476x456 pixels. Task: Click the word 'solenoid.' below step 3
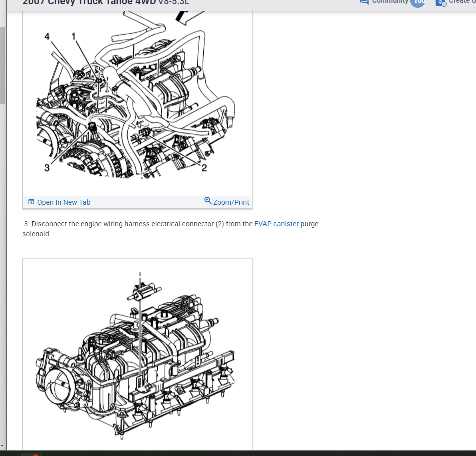coord(36,234)
